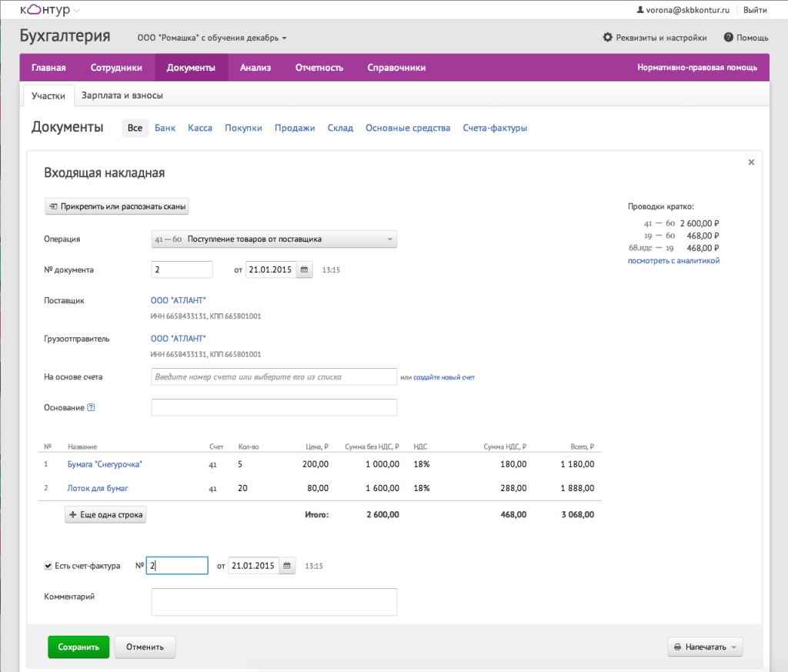Attach scans with Прикрепить или распознать сканы

117,206
